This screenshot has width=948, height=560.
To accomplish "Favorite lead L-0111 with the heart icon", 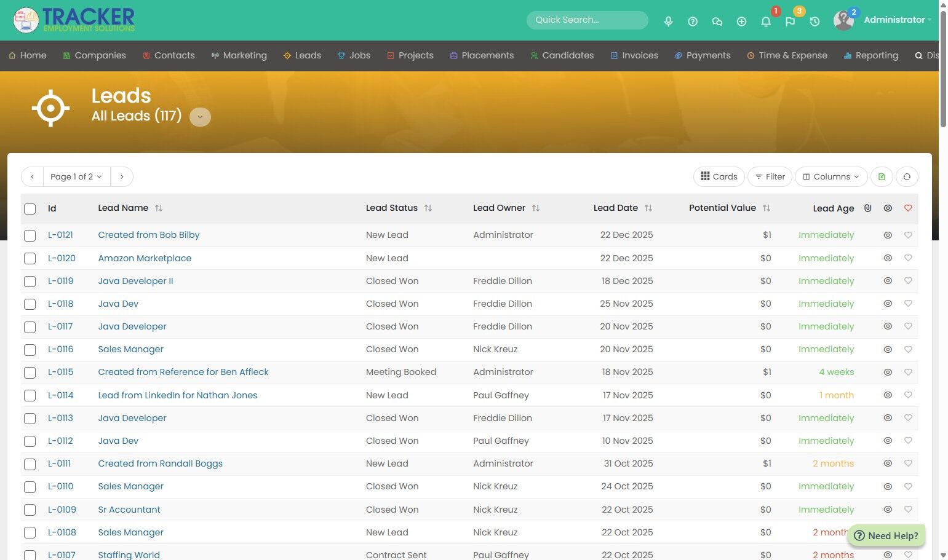I will pyautogui.click(x=908, y=463).
